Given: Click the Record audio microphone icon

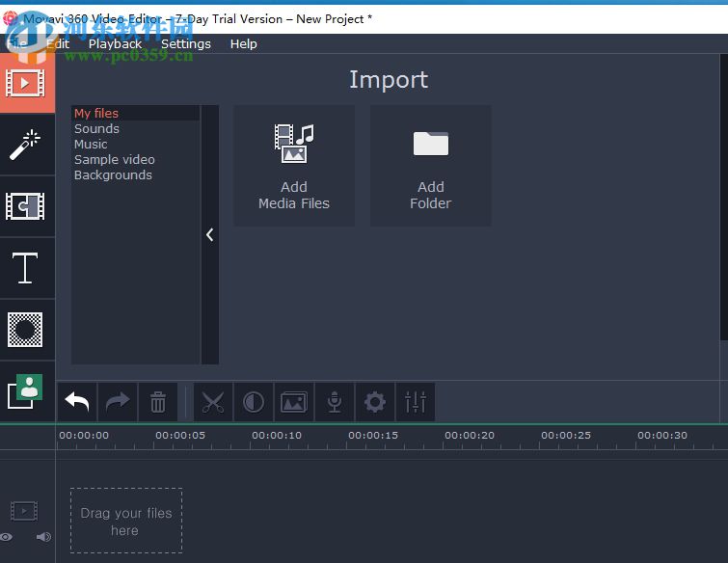Looking at the screenshot, I should 335,402.
